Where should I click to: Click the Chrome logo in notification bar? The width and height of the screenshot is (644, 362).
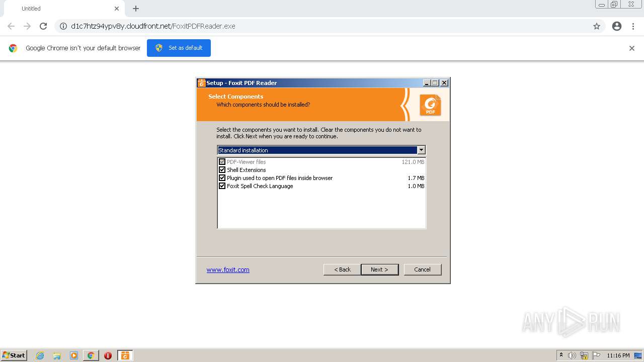13,48
